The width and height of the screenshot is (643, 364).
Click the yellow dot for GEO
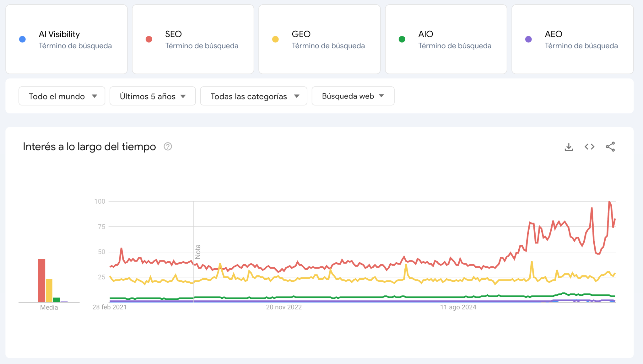[x=275, y=39]
